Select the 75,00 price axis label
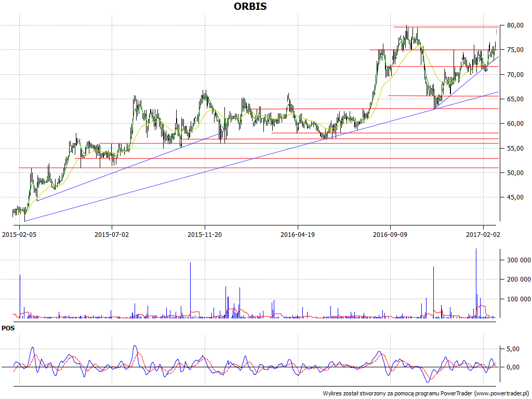 point(515,50)
